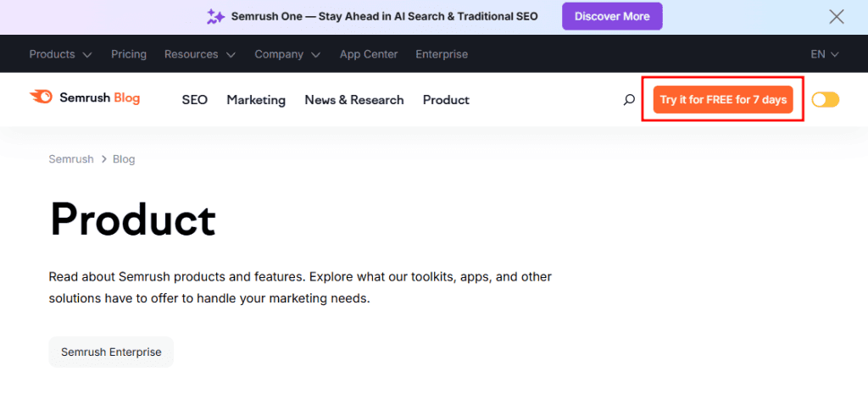Click the 'Read about Semrush products' description
868x416 pixels.
[x=300, y=288]
